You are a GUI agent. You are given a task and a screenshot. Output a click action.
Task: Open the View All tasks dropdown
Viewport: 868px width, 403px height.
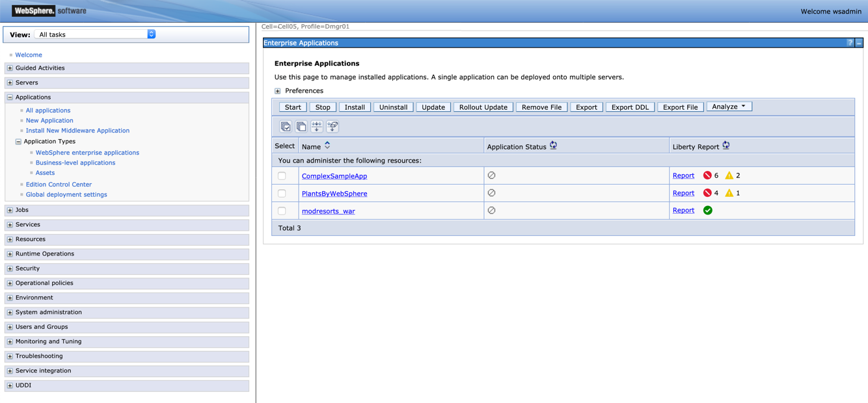coord(95,34)
